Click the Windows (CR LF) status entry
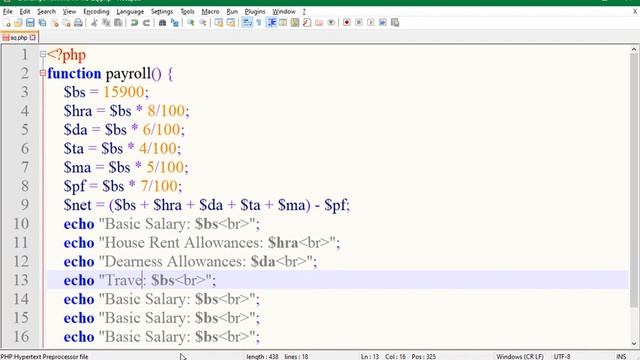This screenshot has width=640, height=360. pos(520,356)
